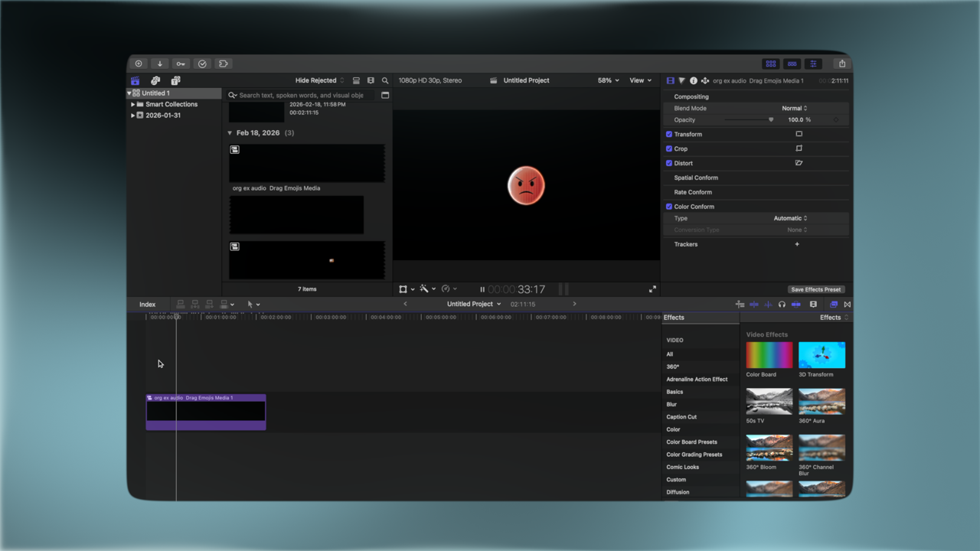Toggle headphone audio skimming icon
This screenshot has width=980, height=551.
pyautogui.click(x=782, y=305)
